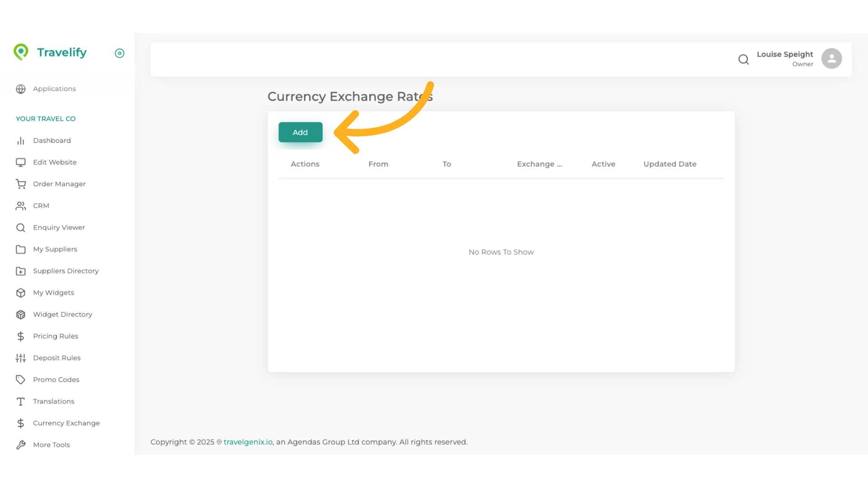Navigate to Currency Exchange menu item
The image size is (868, 488).
pyautogui.click(x=66, y=423)
